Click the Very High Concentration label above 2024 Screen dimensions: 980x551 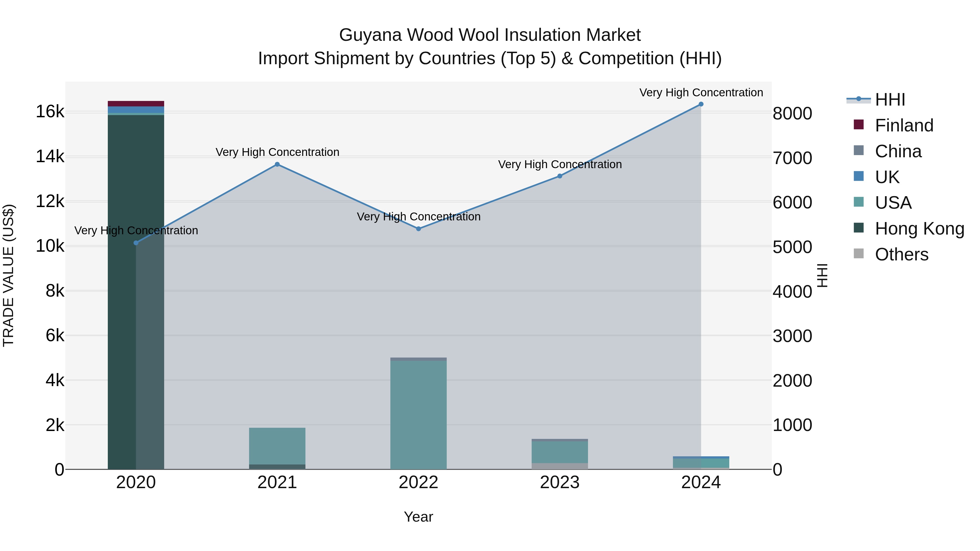[x=701, y=93]
